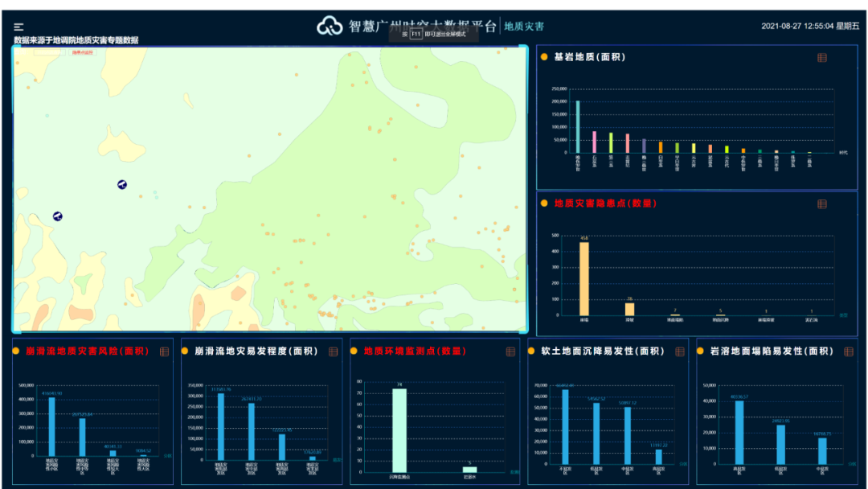
Task: Click the 74 bar in 地质环境监测点 chart
Action: (399, 431)
